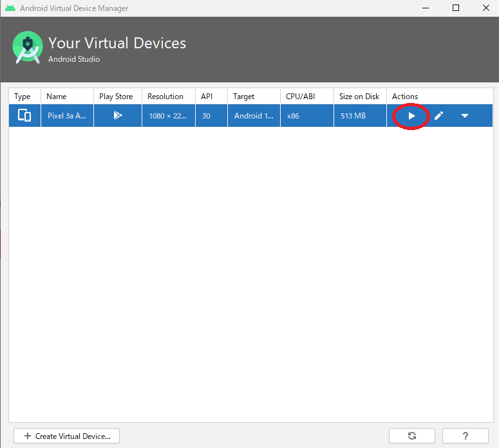Sort by the API column header
Screen dimensions: 499x448
[212, 97]
